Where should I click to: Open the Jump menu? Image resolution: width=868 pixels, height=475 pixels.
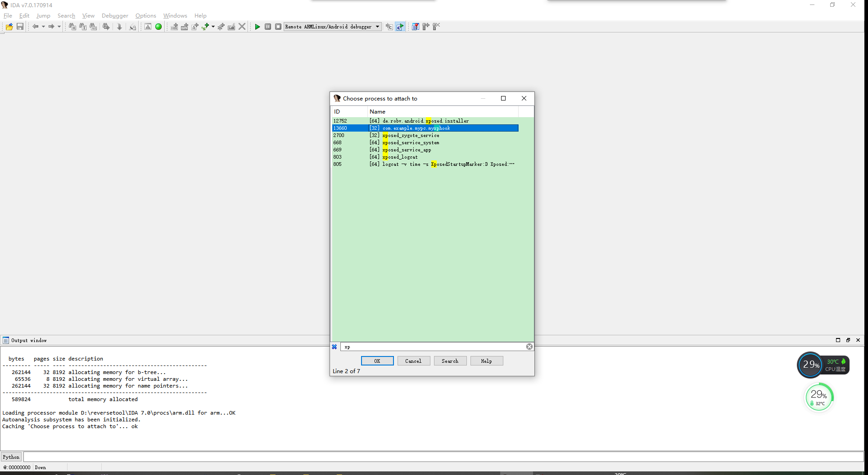(43, 15)
